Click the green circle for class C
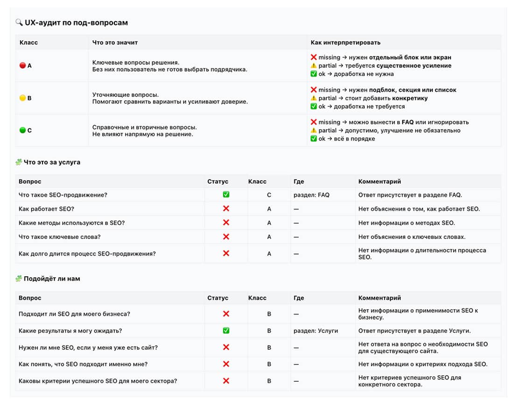 22,131
